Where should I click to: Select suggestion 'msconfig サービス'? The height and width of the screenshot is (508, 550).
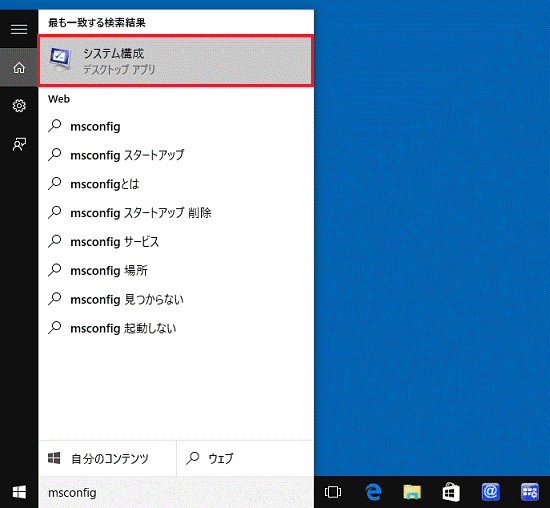click(176, 242)
